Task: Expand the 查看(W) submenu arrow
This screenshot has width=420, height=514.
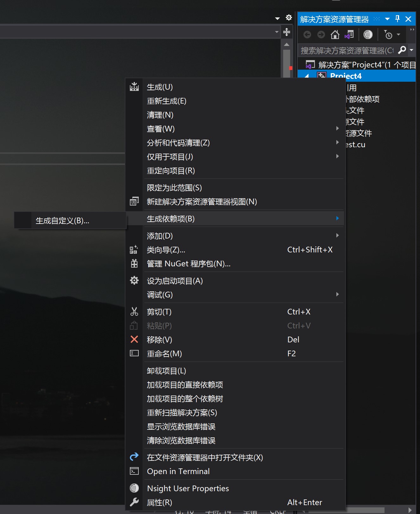Action: pyautogui.click(x=337, y=128)
